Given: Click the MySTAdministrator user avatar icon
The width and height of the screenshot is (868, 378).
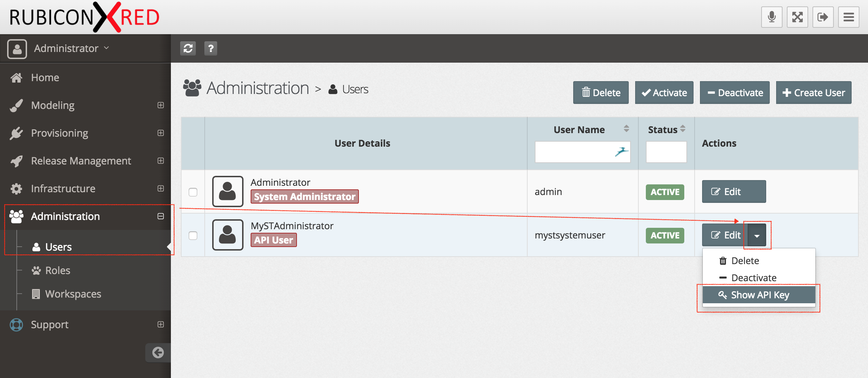Looking at the screenshot, I should point(228,235).
